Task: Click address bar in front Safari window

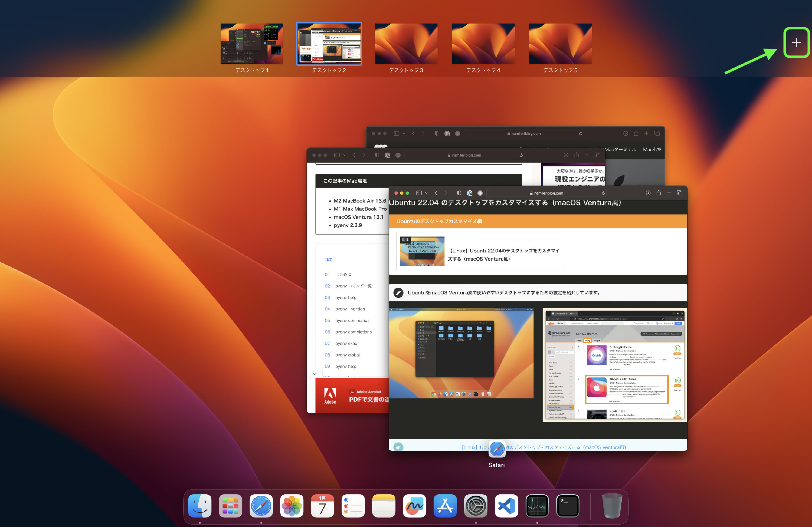Action: coord(547,193)
